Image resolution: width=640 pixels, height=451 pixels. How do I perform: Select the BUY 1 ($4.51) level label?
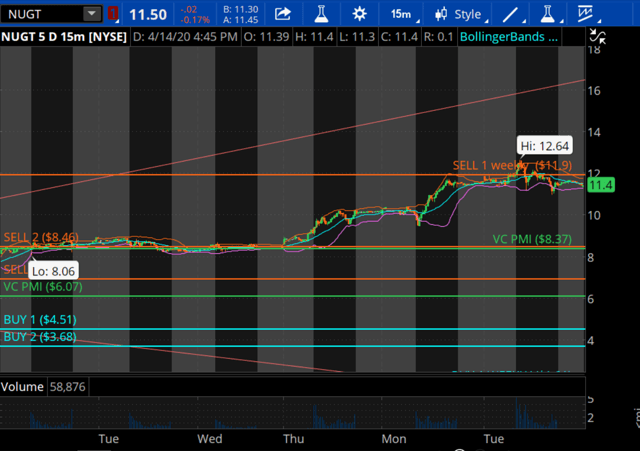(x=40, y=319)
